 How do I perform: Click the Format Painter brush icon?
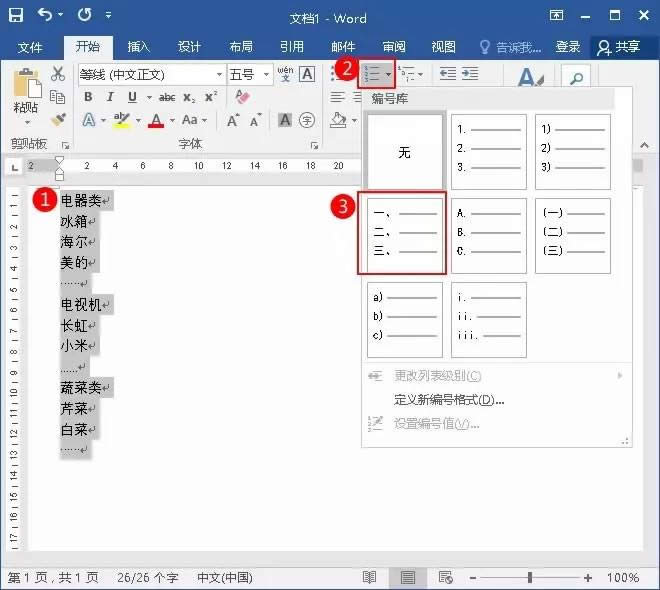(x=58, y=119)
